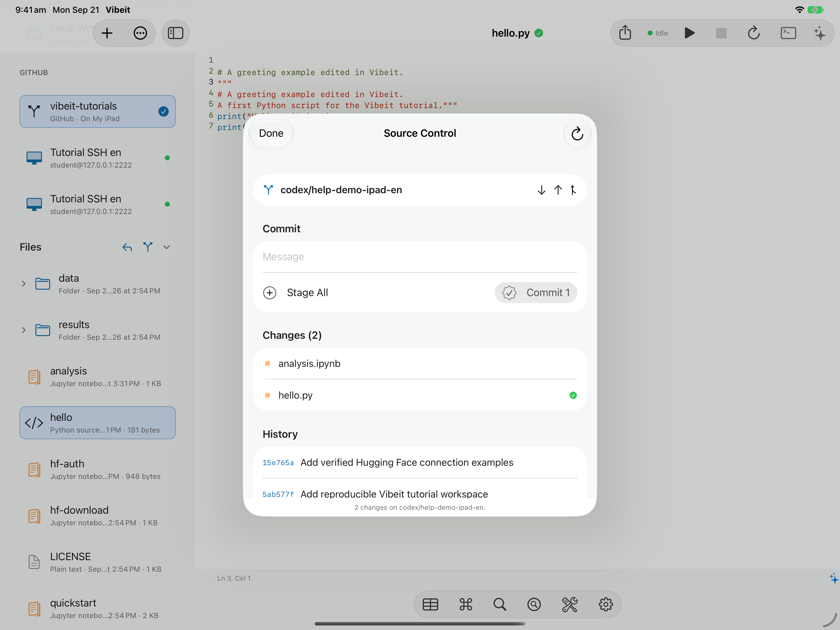The image size is (840, 630).
Task: Stop execution with the stop button
Action: (x=721, y=33)
